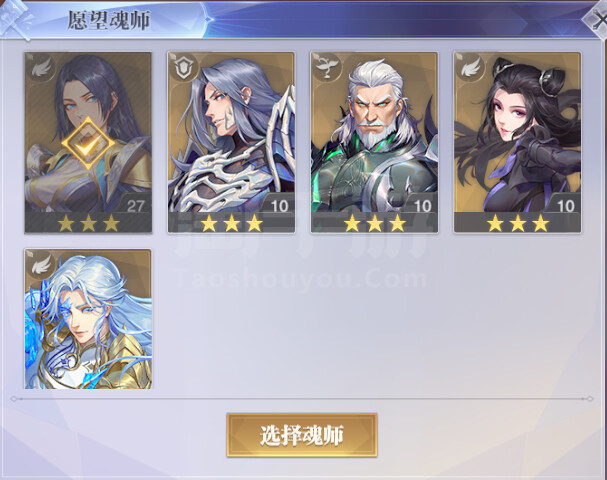This screenshot has height=480, width=607.
Task: Click the level 10 badge on the shield hero card
Action: 279,206
